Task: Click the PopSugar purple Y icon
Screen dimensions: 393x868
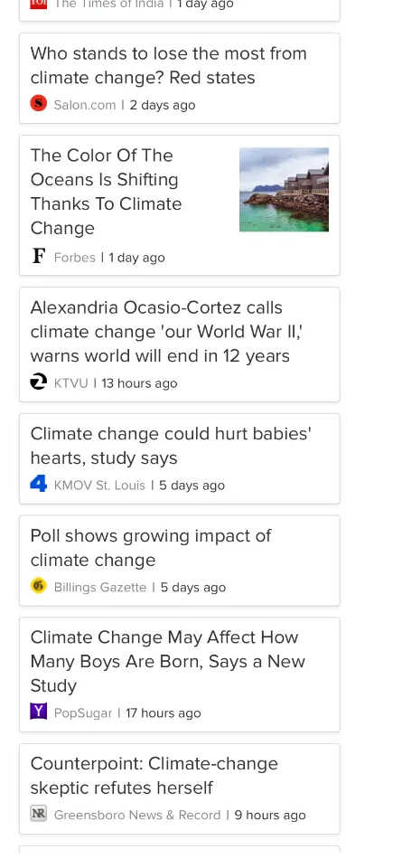Action: tap(38, 712)
